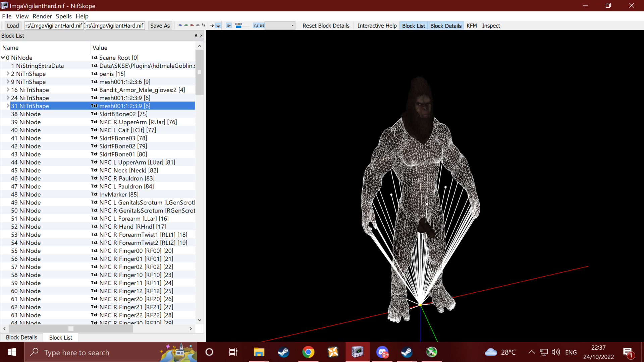
Task: Expand the 9 NiTriShape block
Action: [x=8, y=81]
